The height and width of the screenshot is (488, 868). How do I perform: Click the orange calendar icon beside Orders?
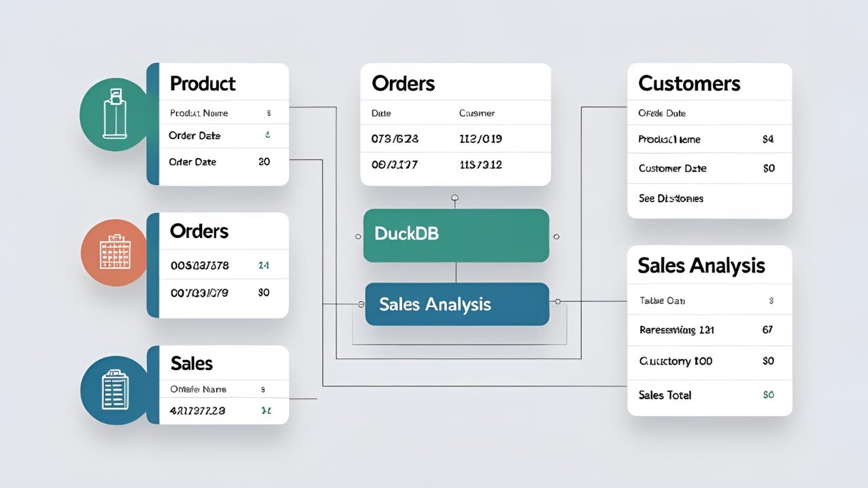pos(114,252)
